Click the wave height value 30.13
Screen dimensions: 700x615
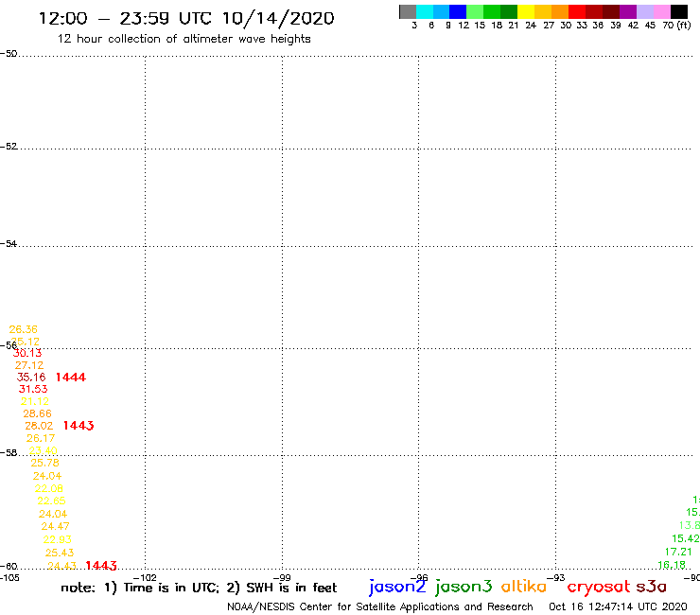(27, 353)
